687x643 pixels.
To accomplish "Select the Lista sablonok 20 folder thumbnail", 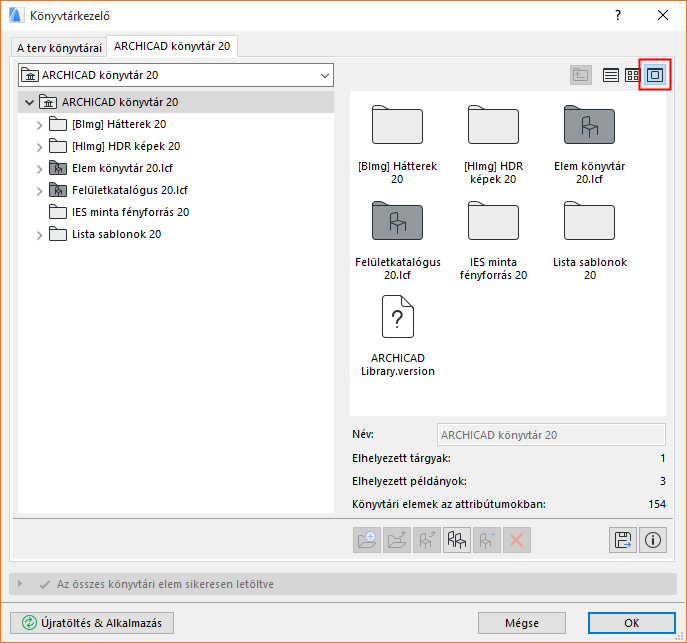I will [589, 221].
